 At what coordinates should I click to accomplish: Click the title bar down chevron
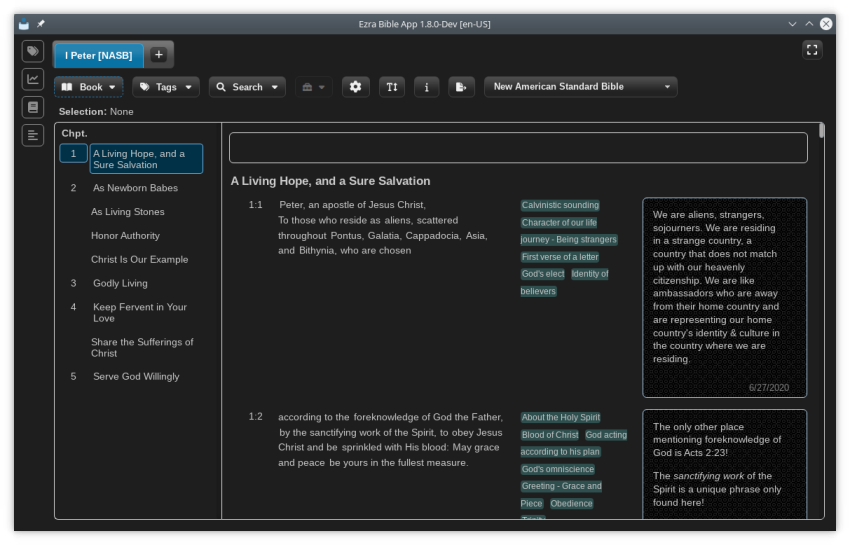coord(792,24)
